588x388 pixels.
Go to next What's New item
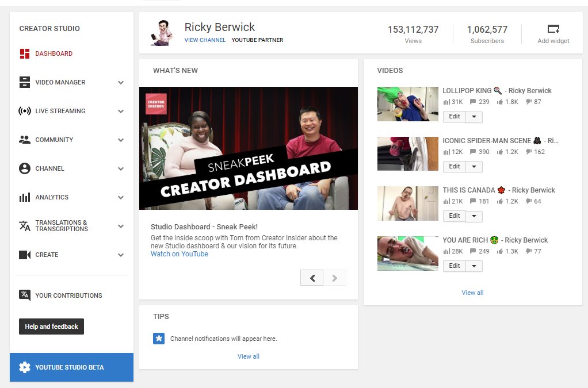(335, 278)
